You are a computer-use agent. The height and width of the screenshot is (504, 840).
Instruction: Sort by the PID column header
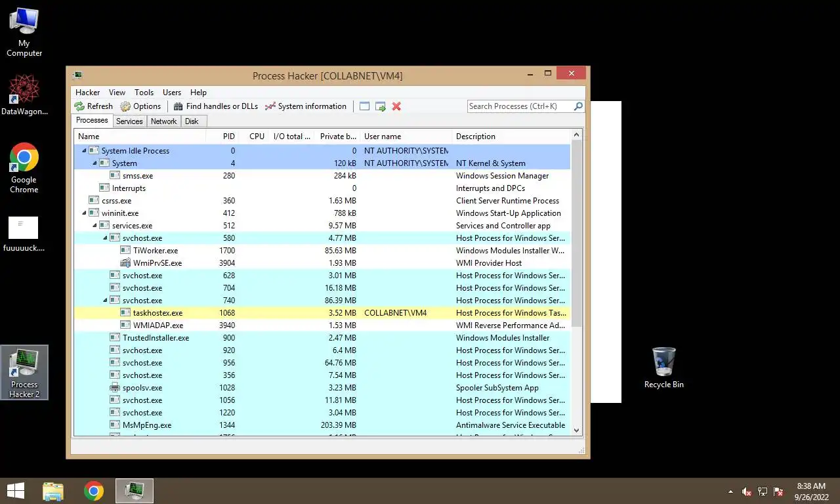point(222,136)
